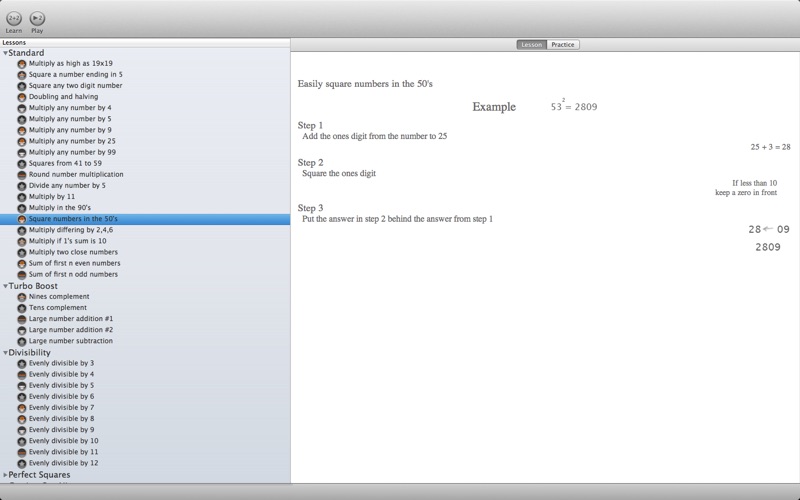Click the Play toolbar icon
800x500 pixels.
pos(37,19)
